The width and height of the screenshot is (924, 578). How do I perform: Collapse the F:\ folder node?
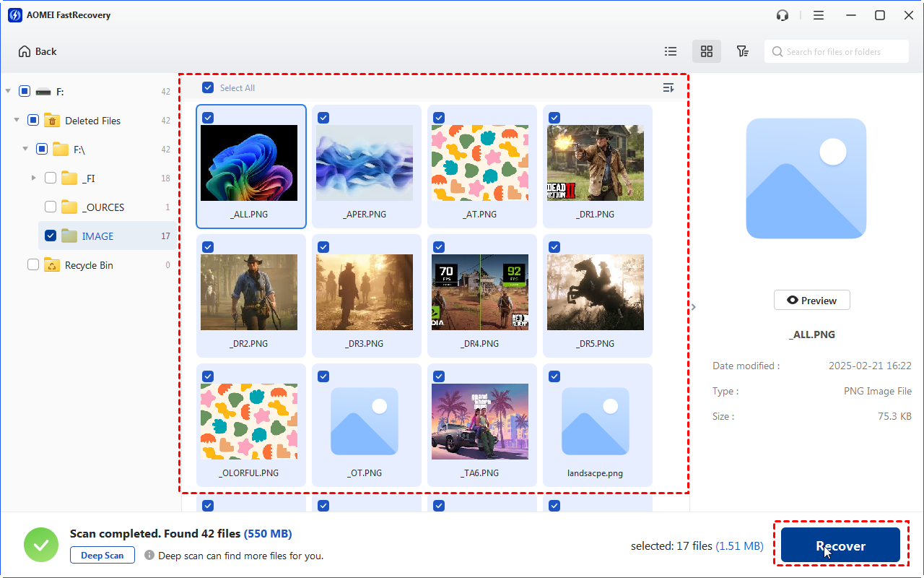click(x=25, y=150)
